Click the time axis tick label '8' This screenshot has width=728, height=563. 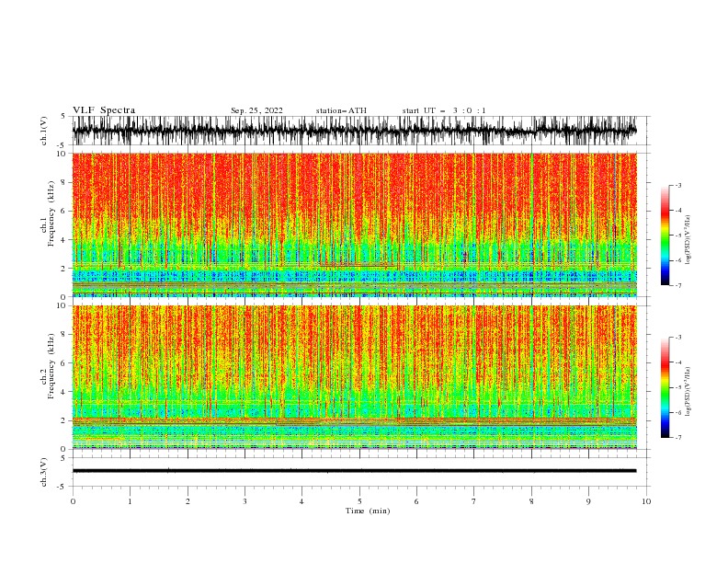(x=531, y=501)
